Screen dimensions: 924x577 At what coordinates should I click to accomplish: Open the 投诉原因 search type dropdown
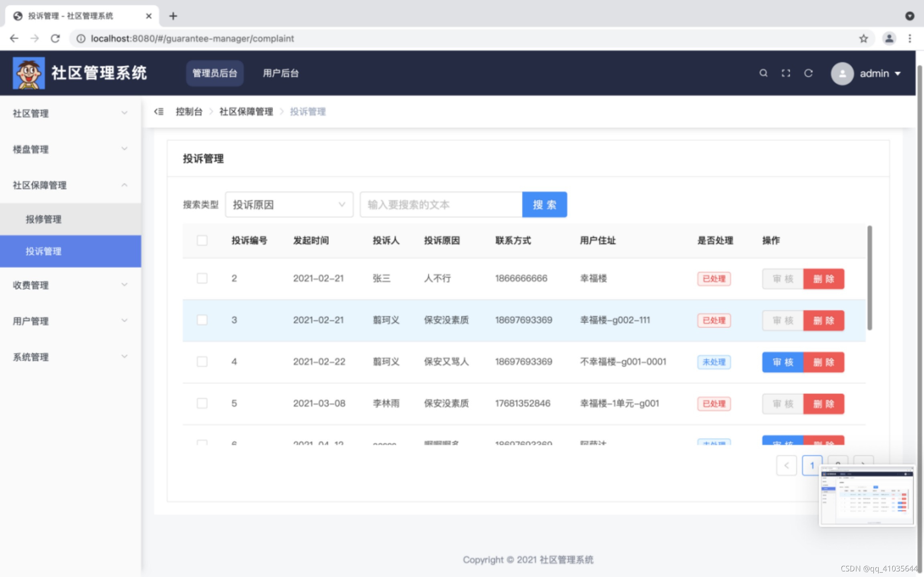click(x=289, y=205)
